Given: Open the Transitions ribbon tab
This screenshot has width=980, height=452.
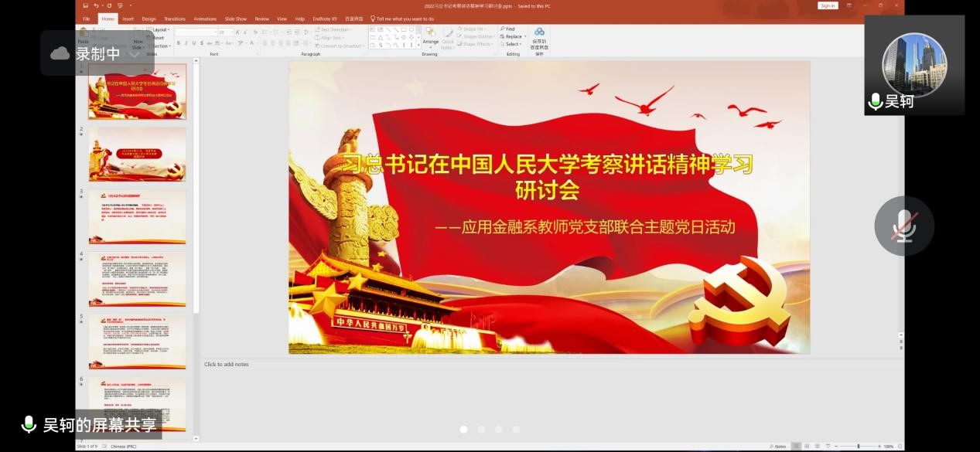Looking at the screenshot, I should coord(174,18).
